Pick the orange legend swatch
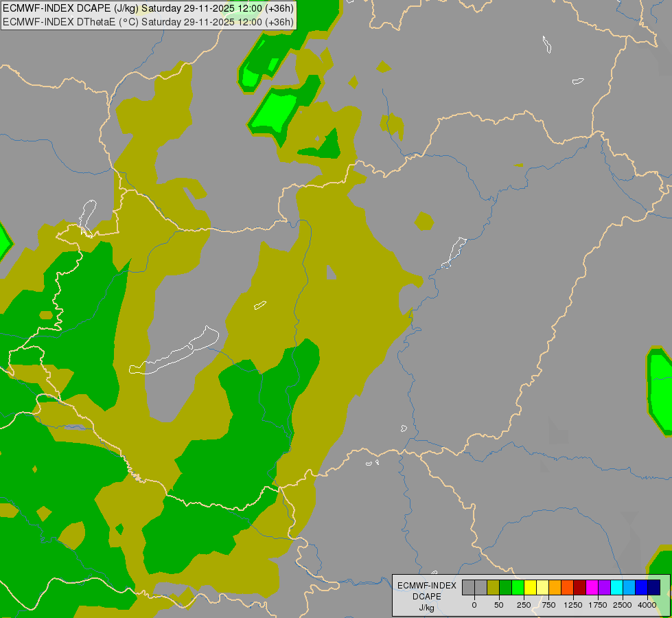The height and width of the screenshot is (618, 672). [x=555, y=588]
